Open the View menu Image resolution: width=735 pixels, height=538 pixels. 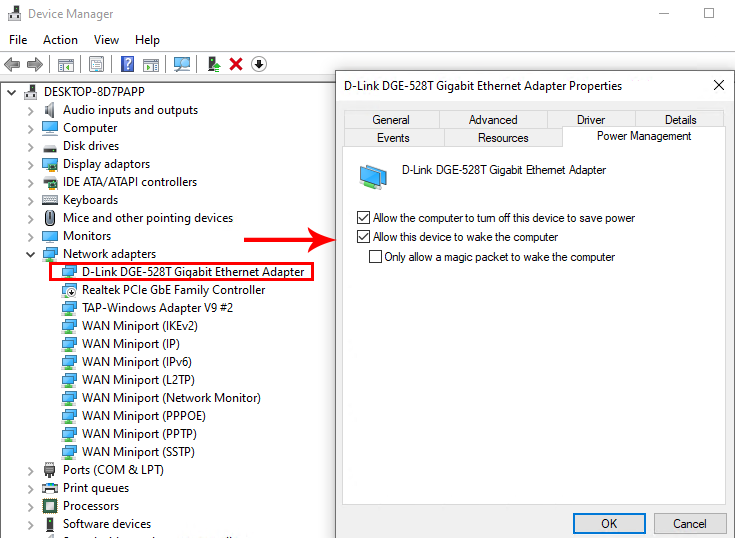(106, 40)
